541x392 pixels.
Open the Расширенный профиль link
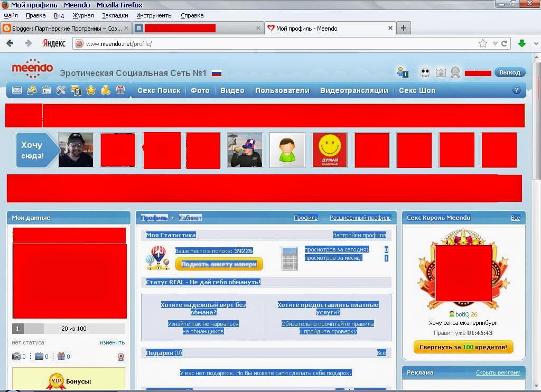pyautogui.click(x=360, y=218)
